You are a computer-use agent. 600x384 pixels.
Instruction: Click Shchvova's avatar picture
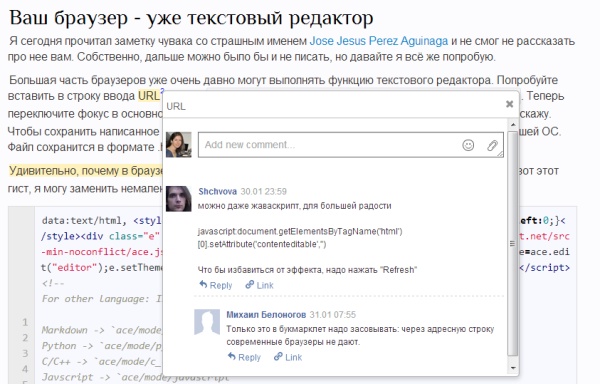[179, 199]
